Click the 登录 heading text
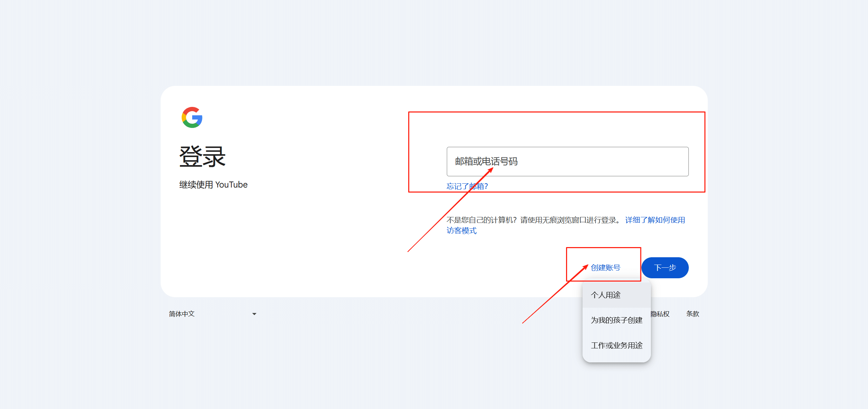 [202, 156]
